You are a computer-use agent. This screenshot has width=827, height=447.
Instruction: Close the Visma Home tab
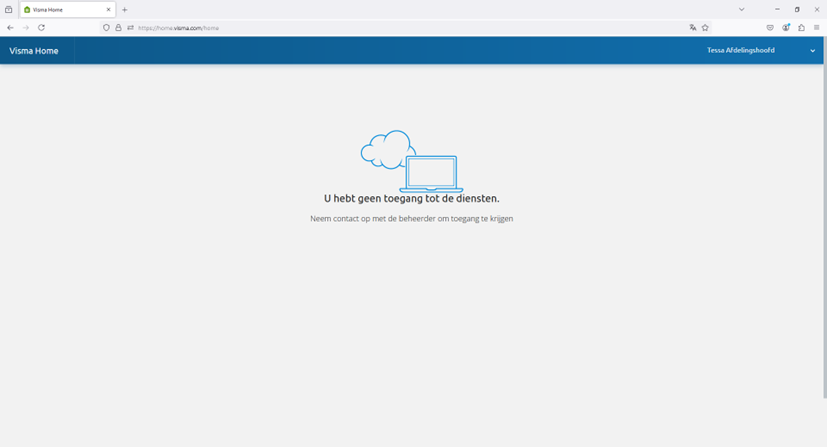point(109,9)
